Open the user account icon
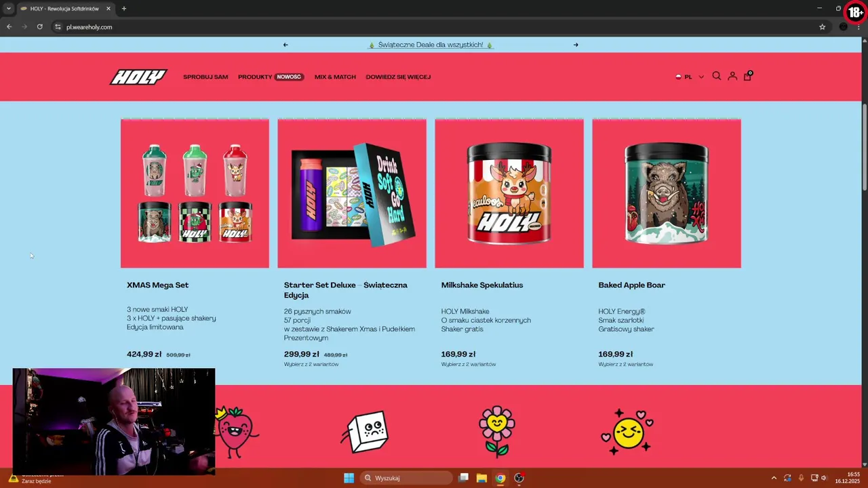The image size is (868, 488). coord(732,77)
